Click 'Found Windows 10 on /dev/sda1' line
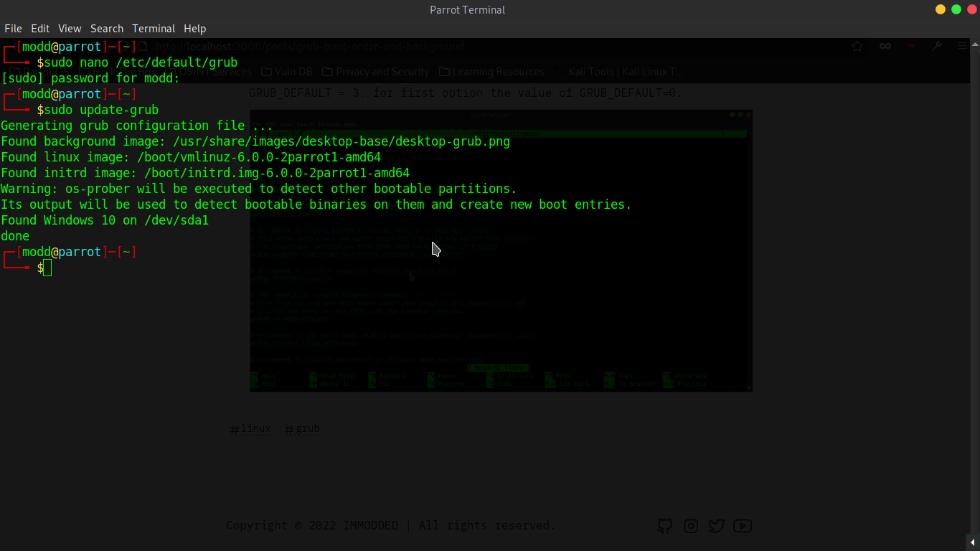The height and width of the screenshot is (551, 980). pos(105,220)
